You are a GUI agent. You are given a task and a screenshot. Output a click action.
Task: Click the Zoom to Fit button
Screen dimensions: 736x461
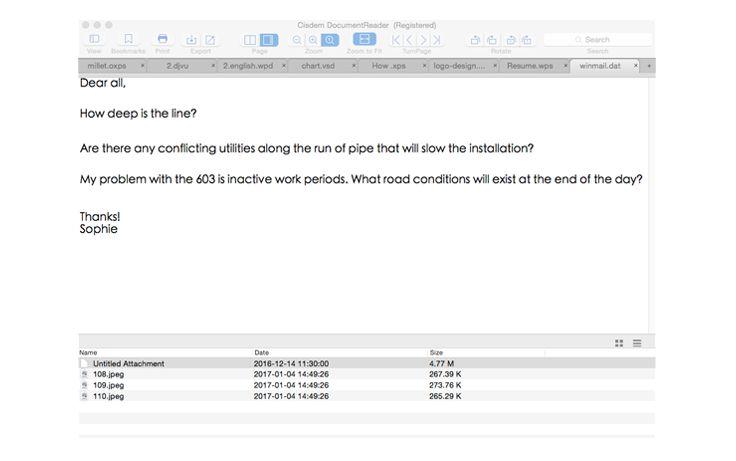click(364, 40)
